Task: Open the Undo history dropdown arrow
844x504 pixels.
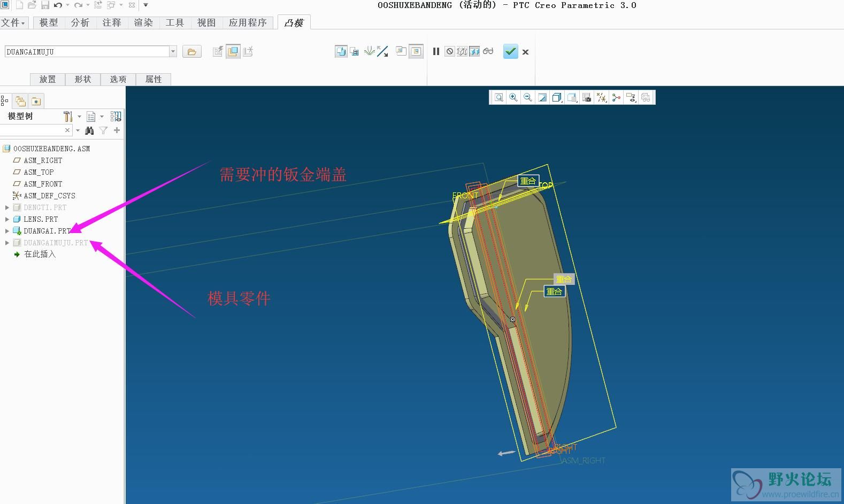Action: click(67, 5)
